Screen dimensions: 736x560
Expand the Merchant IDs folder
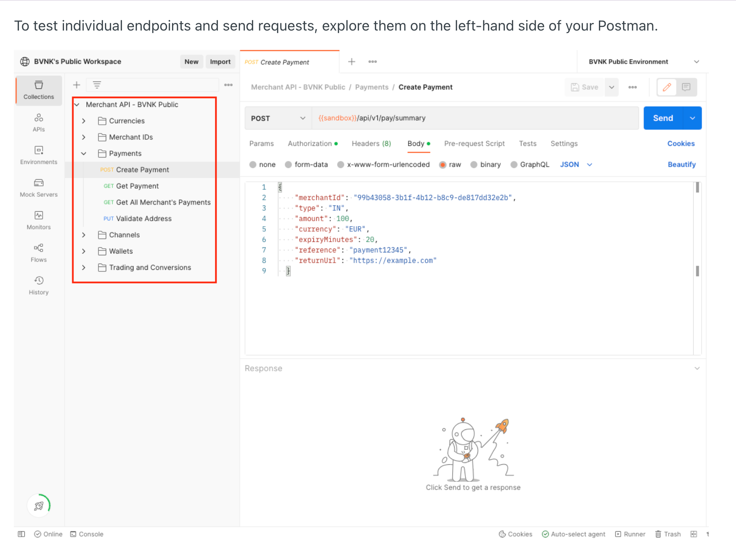[x=84, y=137]
